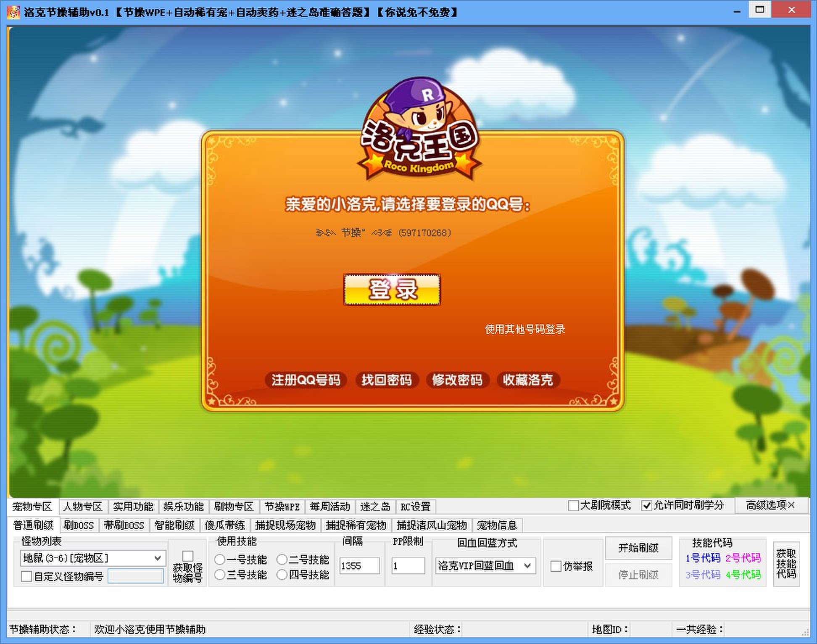Check 自定义怪物编号 checkbox
Viewport: 817px width, 644px height.
pos(26,576)
